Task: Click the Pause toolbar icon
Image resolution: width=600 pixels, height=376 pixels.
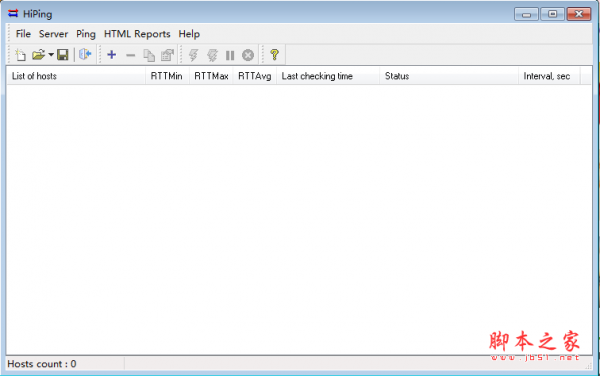Action: click(x=230, y=55)
